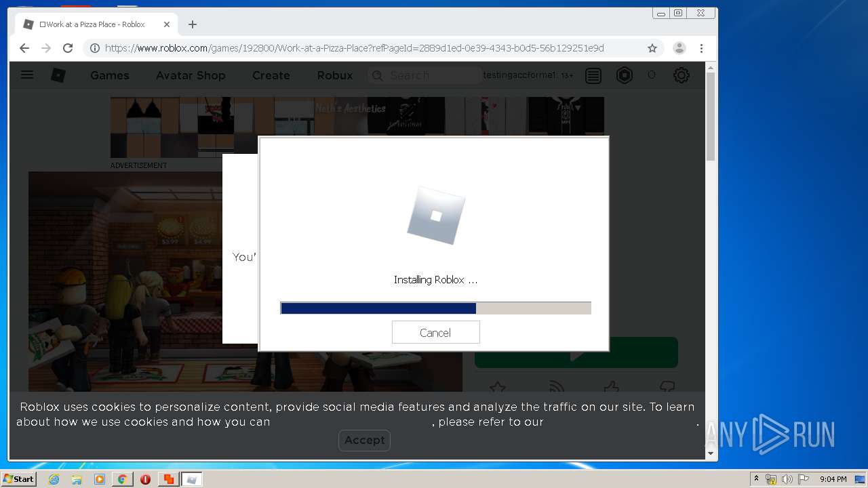868x488 pixels.
Task: Cancel the Roblox installation
Action: point(435,332)
